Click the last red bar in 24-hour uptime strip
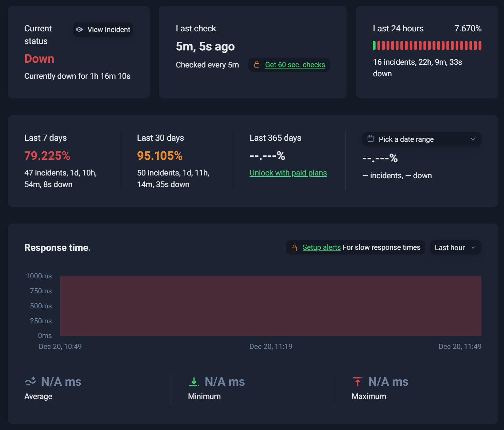This screenshot has height=430, width=504. pos(480,45)
